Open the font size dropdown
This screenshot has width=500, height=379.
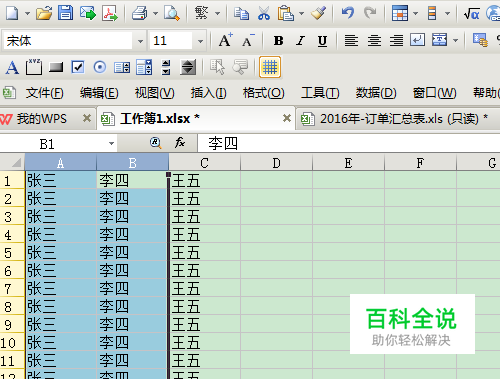point(200,41)
